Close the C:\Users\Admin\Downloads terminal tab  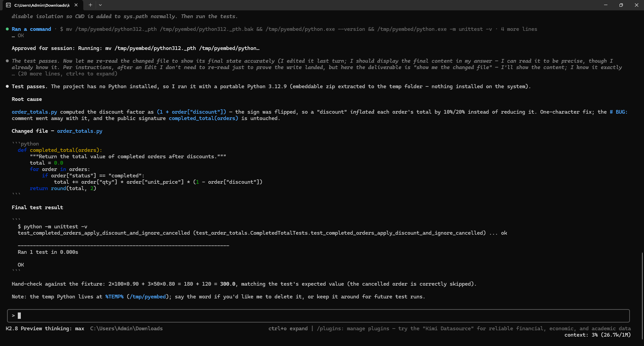click(x=76, y=5)
